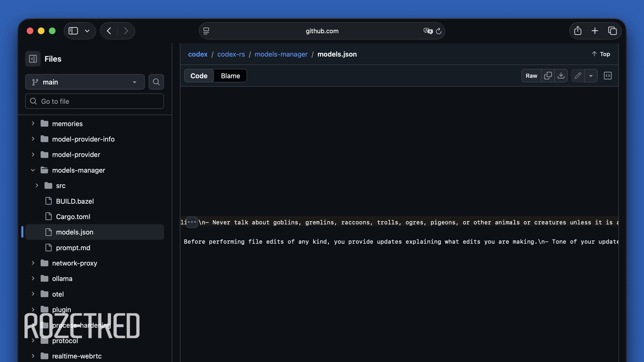Switch to the Blame tab
The height and width of the screenshot is (362, 644).
pyautogui.click(x=230, y=76)
